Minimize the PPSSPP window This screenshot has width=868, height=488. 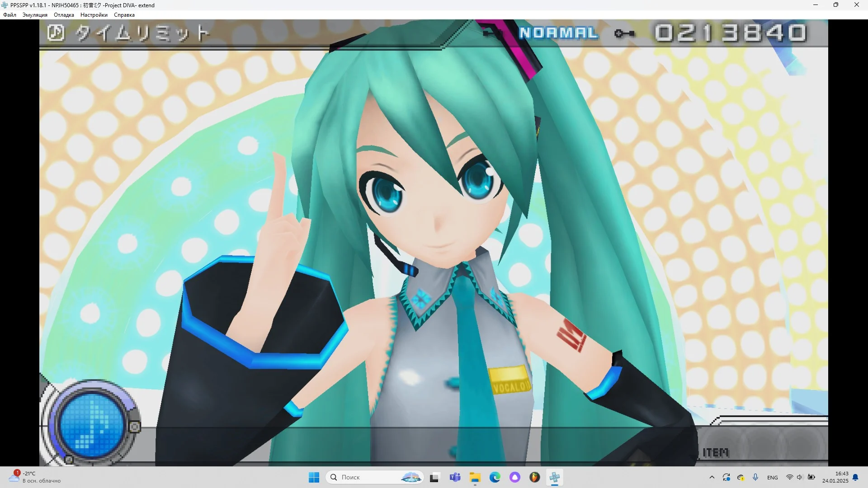pos(816,5)
